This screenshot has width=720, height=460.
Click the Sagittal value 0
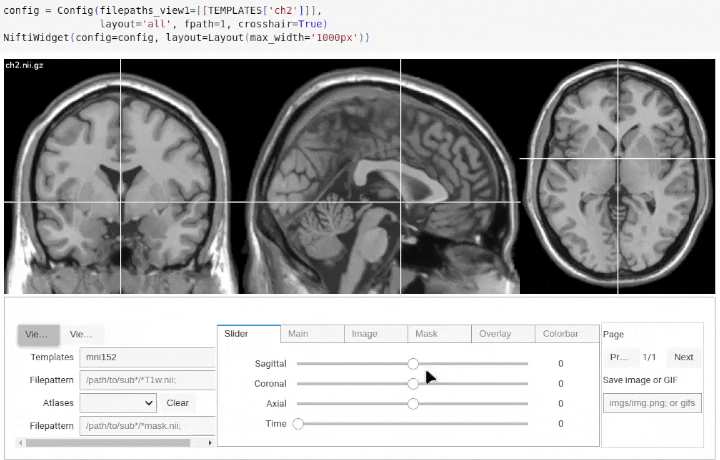[x=561, y=364]
